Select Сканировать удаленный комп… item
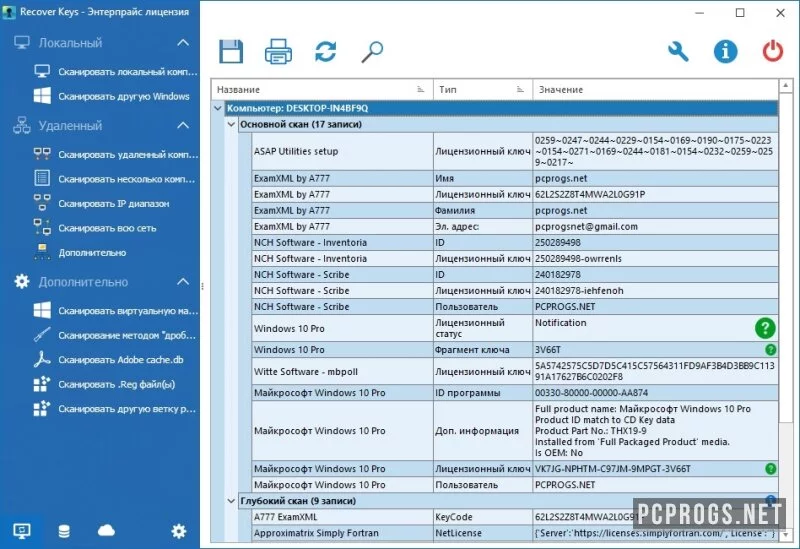 coord(116,155)
